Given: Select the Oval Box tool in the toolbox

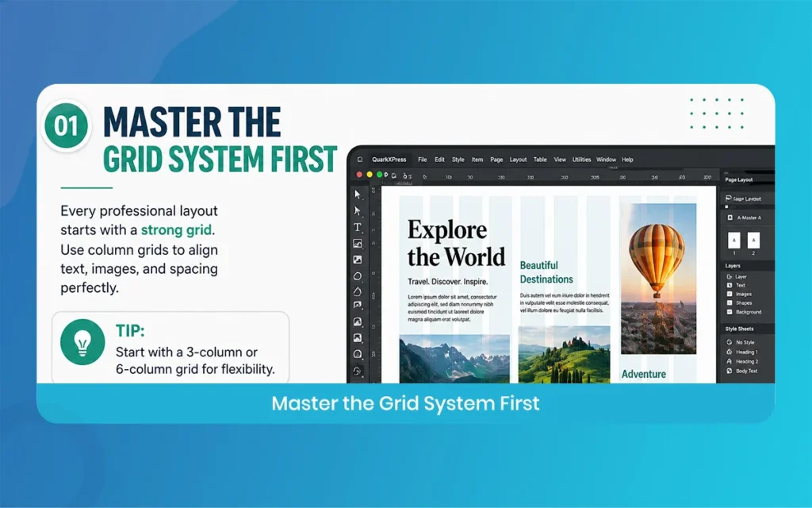Looking at the screenshot, I should [x=358, y=276].
